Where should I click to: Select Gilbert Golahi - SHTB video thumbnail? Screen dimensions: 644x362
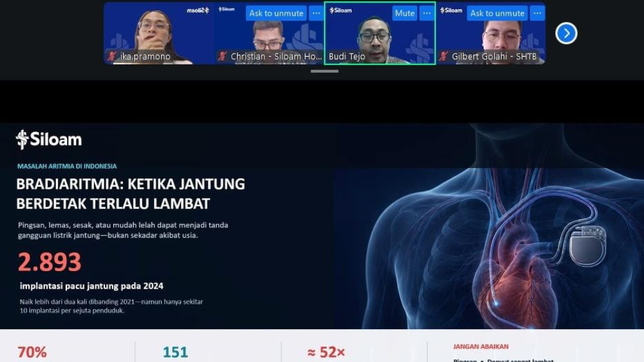tap(490, 33)
